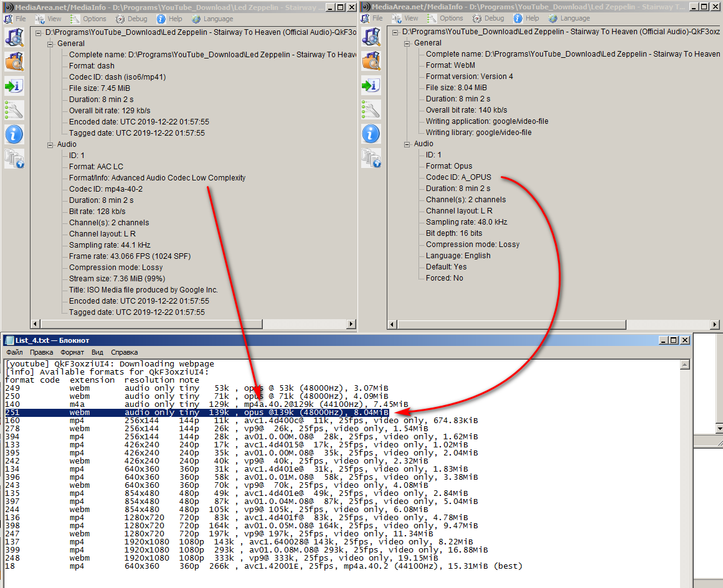The height and width of the screenshot is (588, 723).
Task: Open Правка menu in Notepad
Action: click(42, 352)
